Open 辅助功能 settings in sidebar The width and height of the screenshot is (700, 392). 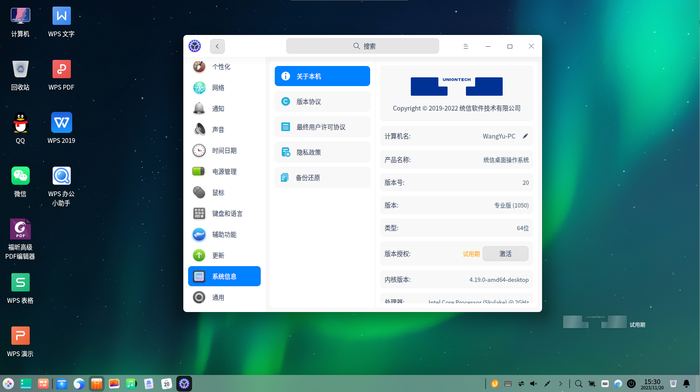(224, 234)
